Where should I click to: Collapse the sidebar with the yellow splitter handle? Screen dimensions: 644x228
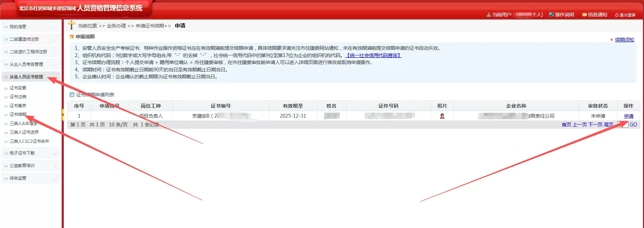coord(63,114)
